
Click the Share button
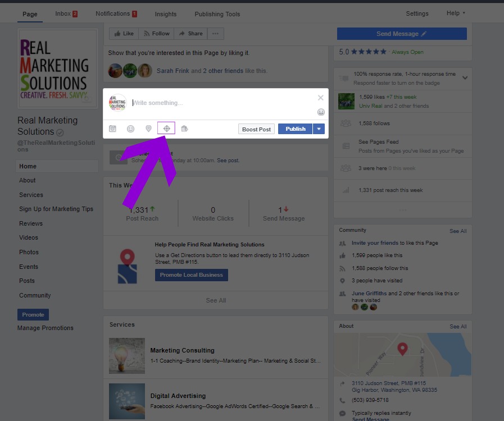point(190,33)
